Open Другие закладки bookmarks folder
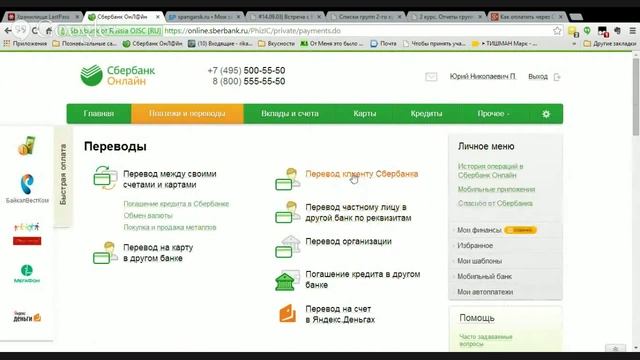640x360 pixels. pos(610,43)
